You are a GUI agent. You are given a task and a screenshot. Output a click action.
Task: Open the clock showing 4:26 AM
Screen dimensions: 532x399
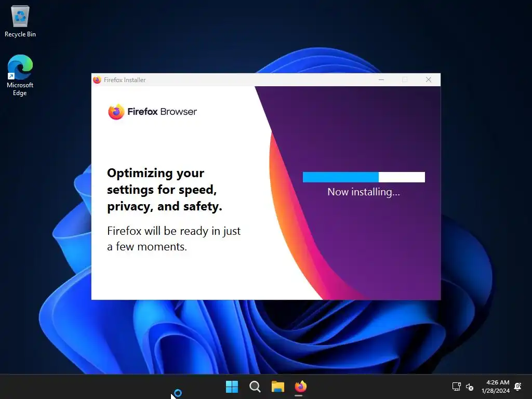pyautogui.click(x=496, y=387)
